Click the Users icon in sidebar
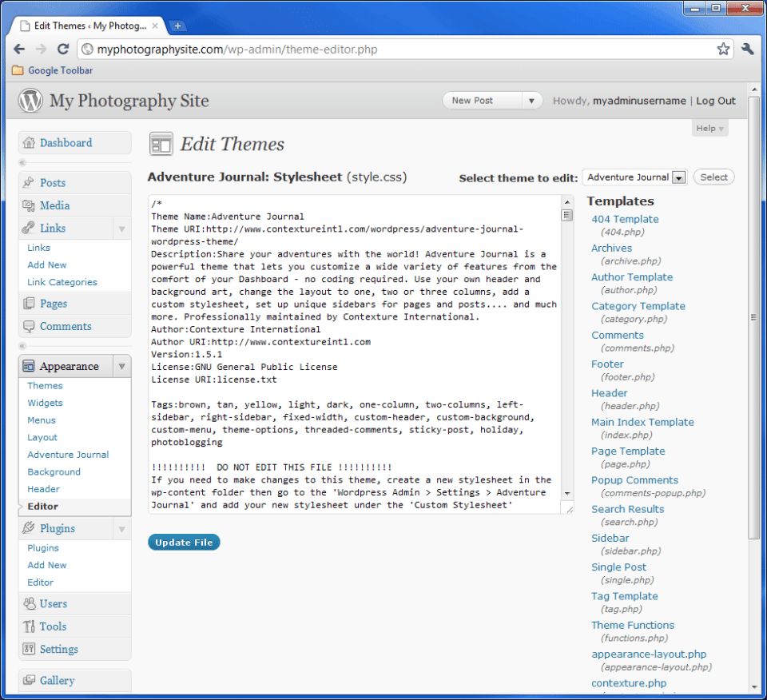767x700 pixels. coord(30,603)
